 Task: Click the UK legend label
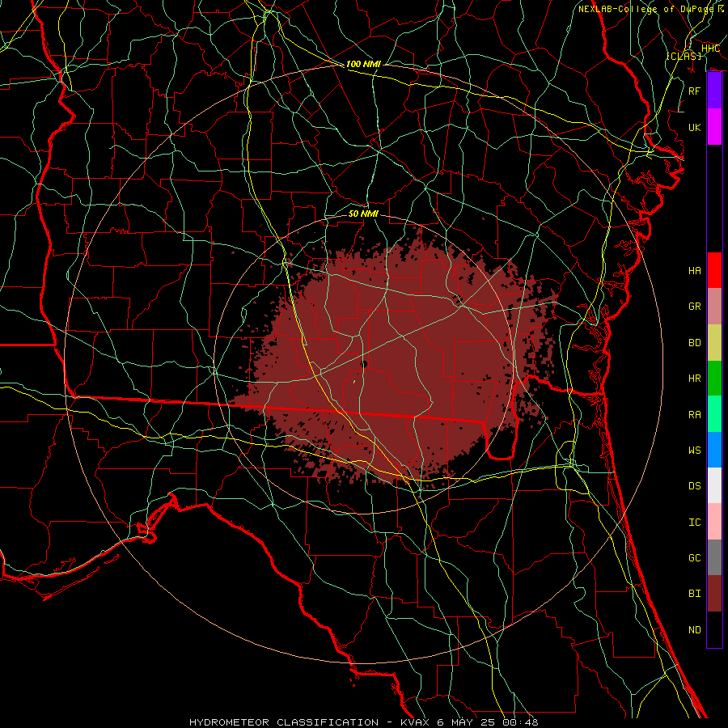tap(695, 127)
